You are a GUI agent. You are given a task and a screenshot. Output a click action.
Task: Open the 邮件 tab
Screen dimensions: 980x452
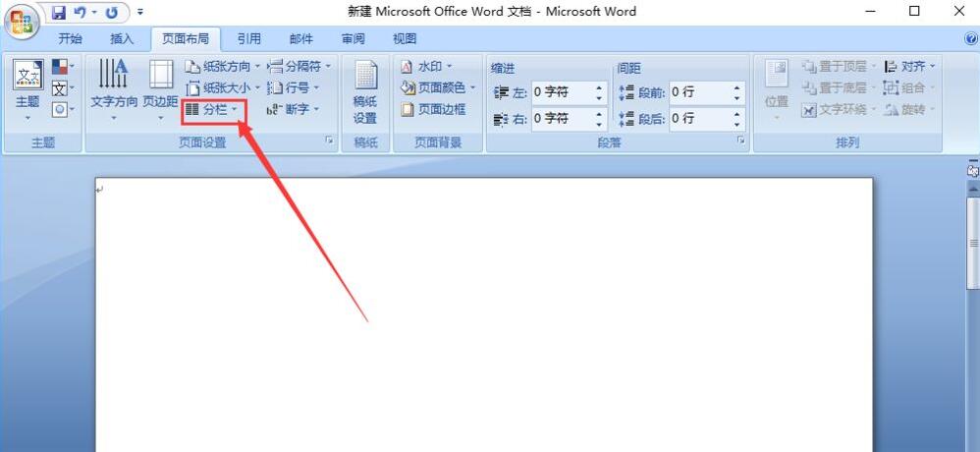tap(300, 38)
